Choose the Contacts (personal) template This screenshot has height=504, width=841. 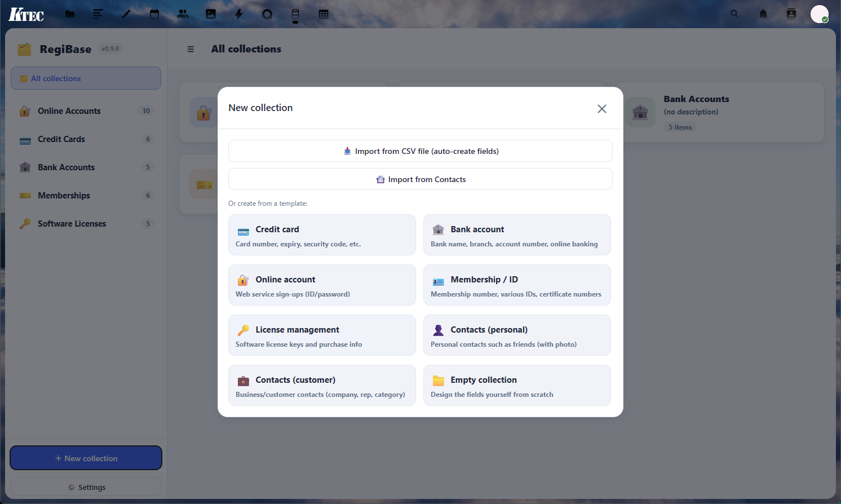(517, 335)
